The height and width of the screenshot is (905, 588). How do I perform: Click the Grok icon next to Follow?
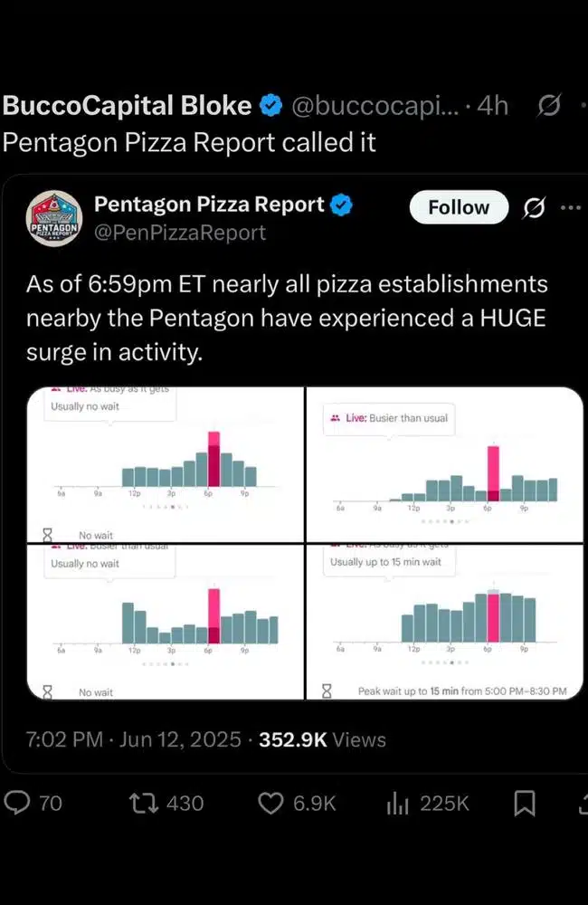click(x=535, y=208)
